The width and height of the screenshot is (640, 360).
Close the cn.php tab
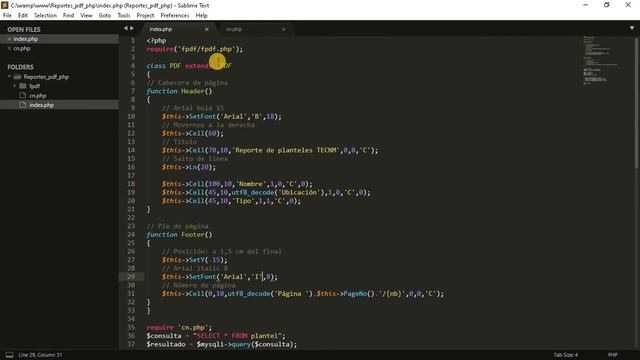[283, 29]
